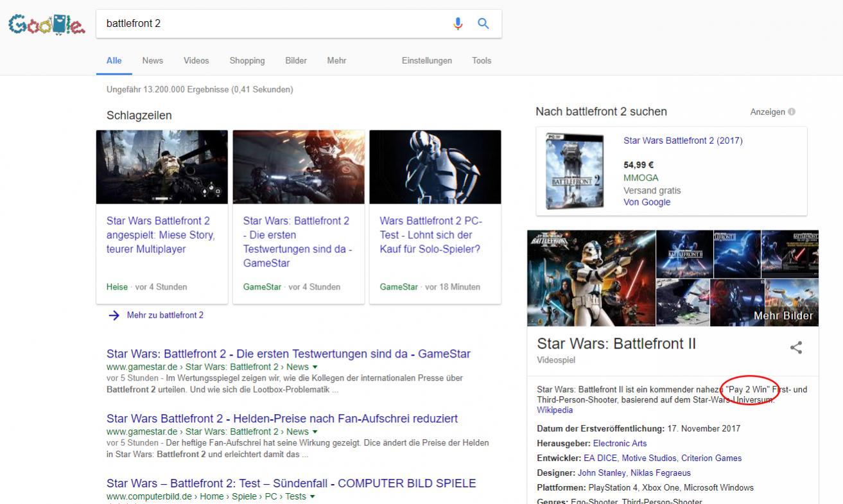Open large clone trooper cover image
The height and width of the screenshot is (504, 843).
(x=591, y=278)
